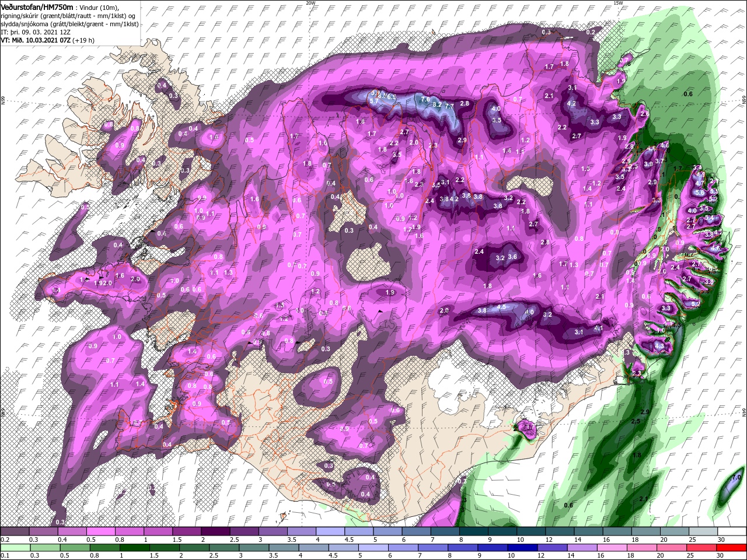Click the top-row legend swatch between 1 and 1.5
This screenshot has height=560, width=747.
point(158,531)
